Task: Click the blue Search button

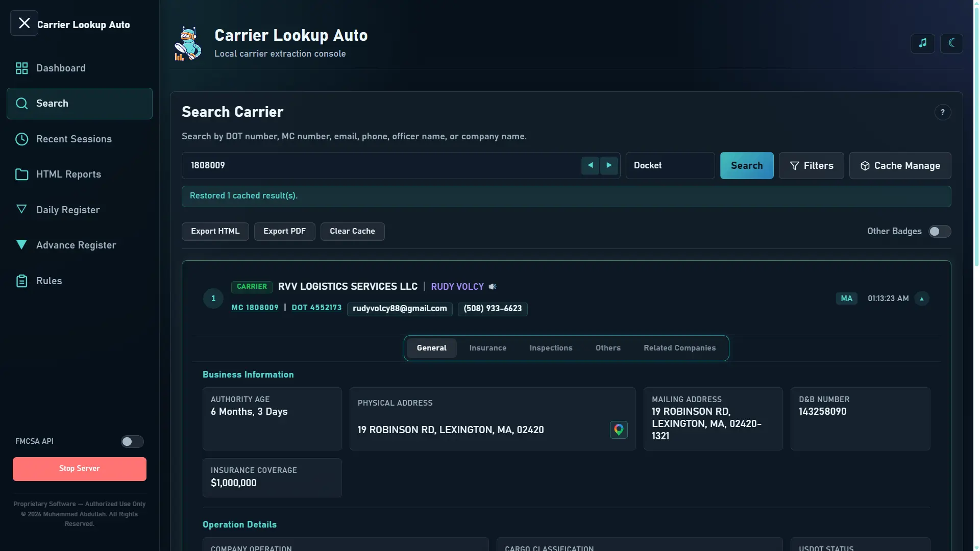Action: (x=747, y=166)
